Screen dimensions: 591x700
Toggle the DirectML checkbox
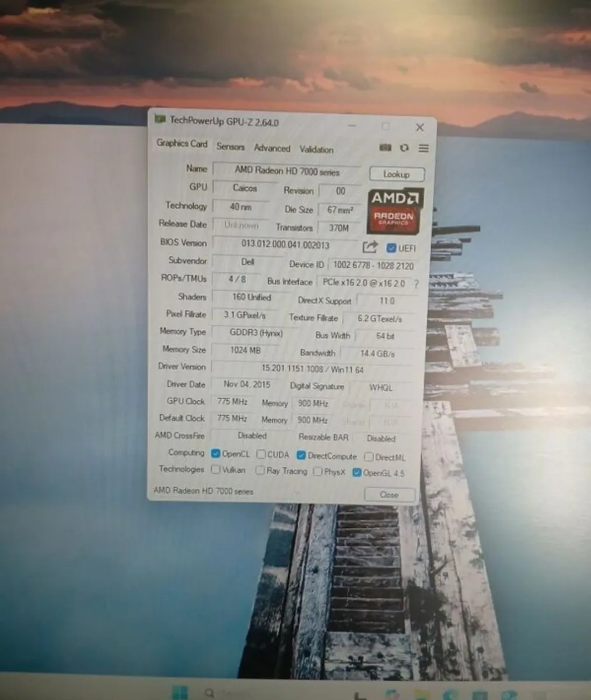(x=369, y=457)
